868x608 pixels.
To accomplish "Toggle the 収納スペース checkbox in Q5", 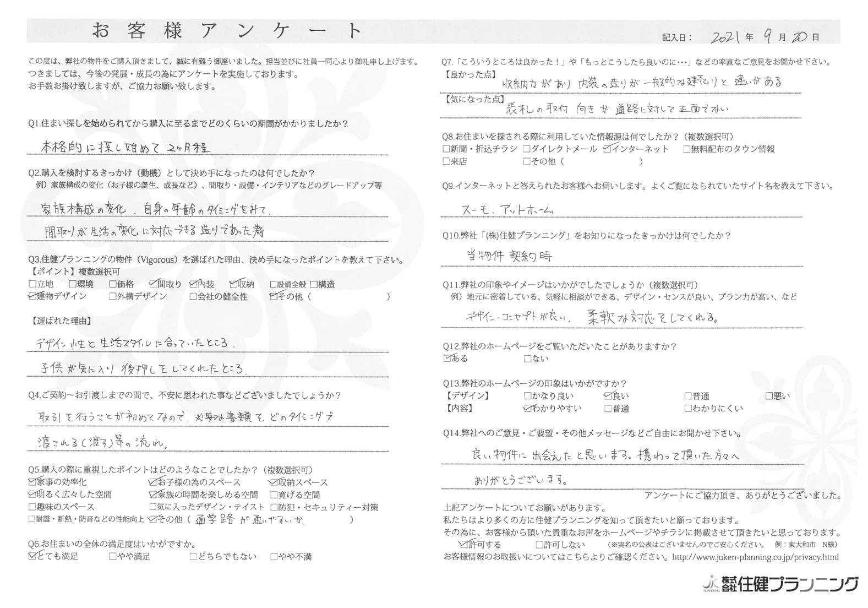I will click(274, 482).
